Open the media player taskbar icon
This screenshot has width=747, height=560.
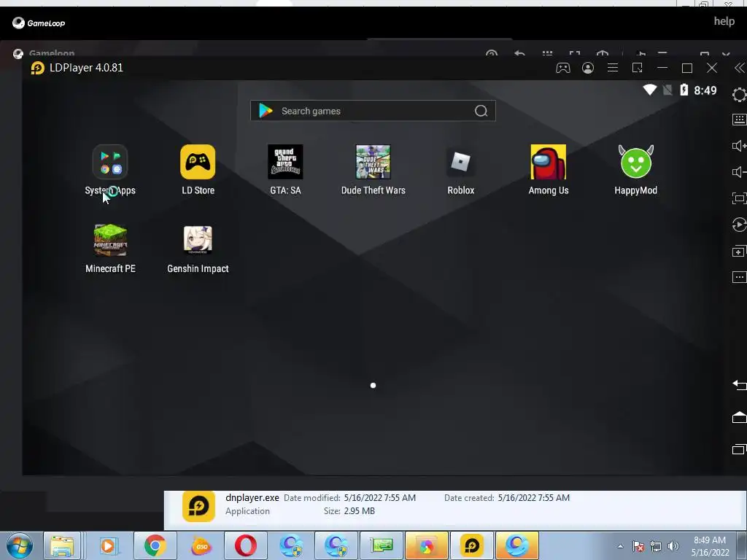[x=108, y=545]
